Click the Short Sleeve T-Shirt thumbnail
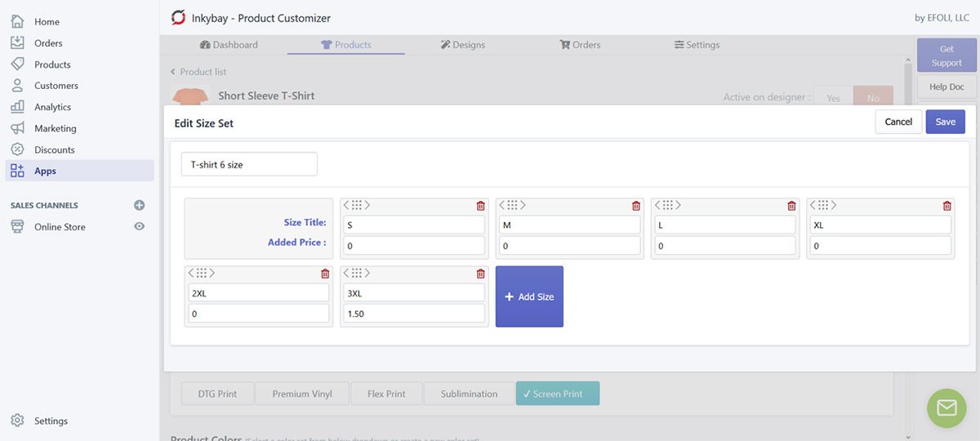 click(x=190, y=96)
